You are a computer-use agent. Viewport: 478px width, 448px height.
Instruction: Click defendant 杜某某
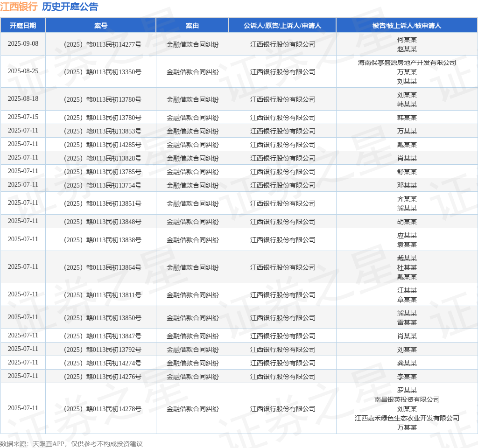[407, 267]
